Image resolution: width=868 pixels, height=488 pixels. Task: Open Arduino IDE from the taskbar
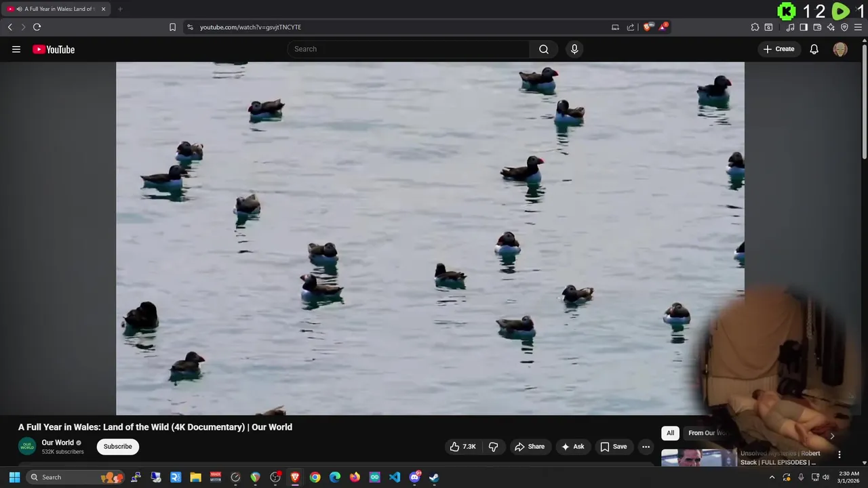click(374, 477)
